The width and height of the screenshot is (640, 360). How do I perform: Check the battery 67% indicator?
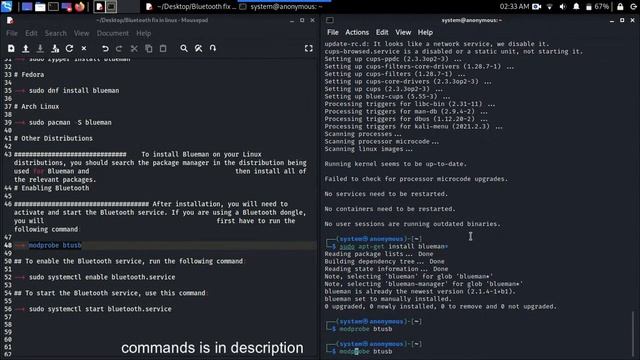(597, 7)
